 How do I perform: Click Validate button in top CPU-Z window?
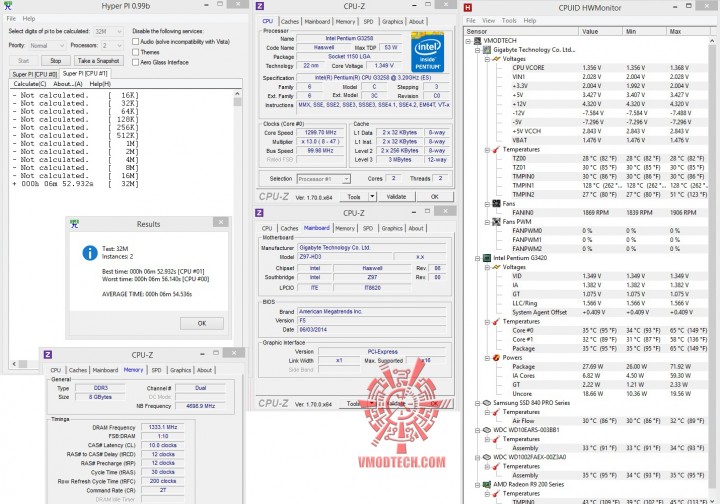396,196
